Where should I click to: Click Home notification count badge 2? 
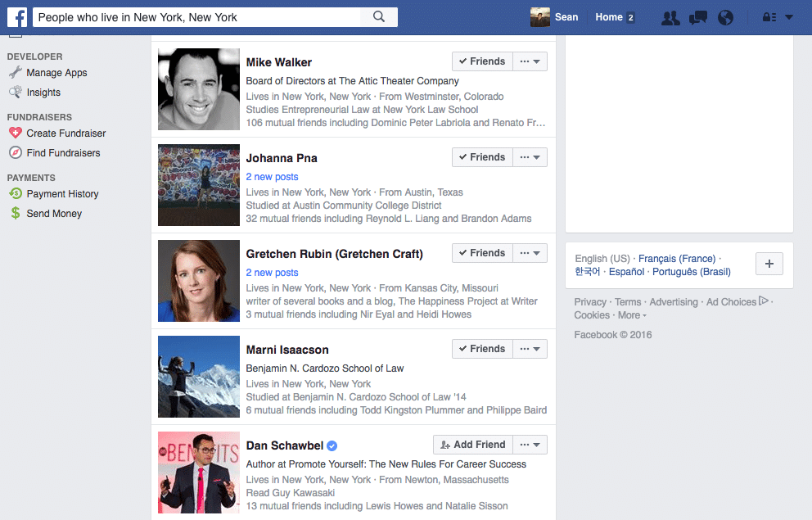pos(630,18)
